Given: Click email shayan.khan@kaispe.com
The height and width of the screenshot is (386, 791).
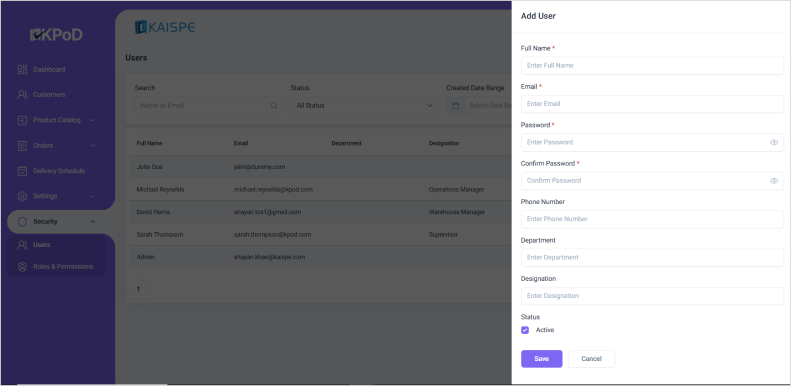Looking at the screenshot, I should click(x=269, y=257).
